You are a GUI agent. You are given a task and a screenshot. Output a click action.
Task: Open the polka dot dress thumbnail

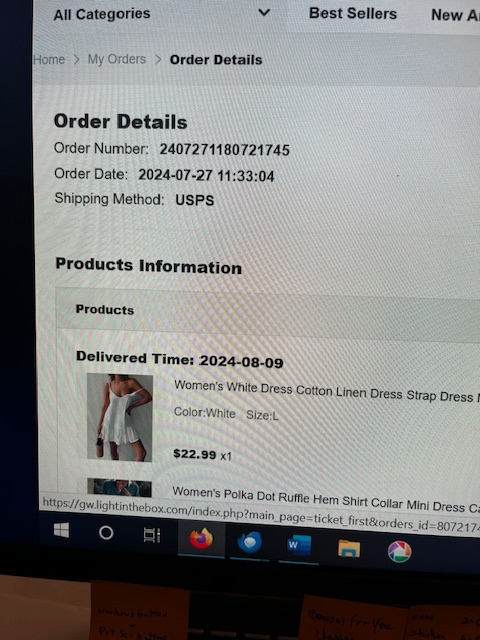[119, 488]
